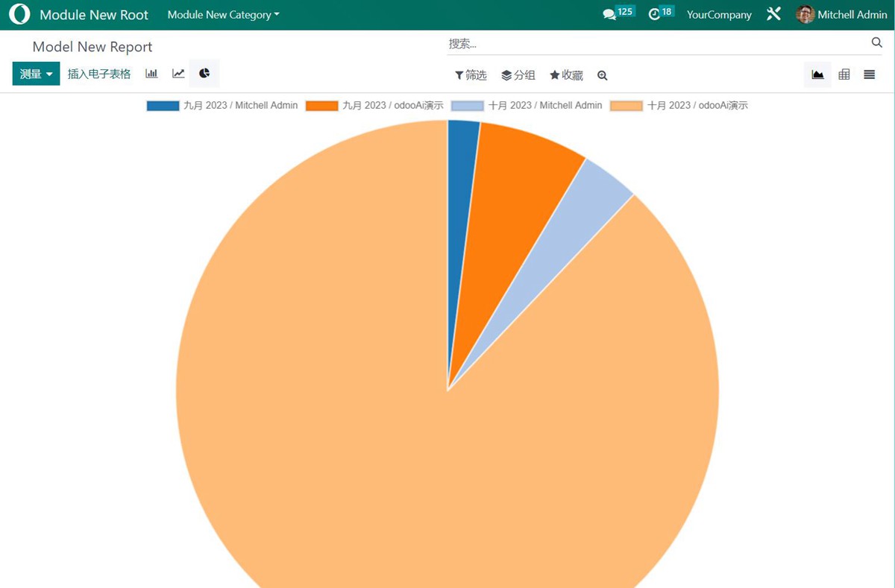The width and height of the screenshot is (895, 588).
Task: Expand the Module New Category menu
Action: tap(222, 14)
